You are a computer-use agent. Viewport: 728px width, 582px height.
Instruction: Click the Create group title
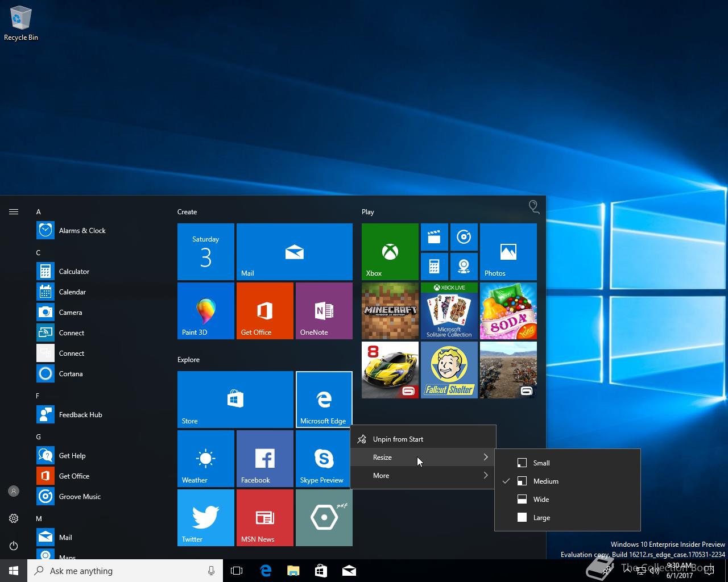[x=187, y=212]
